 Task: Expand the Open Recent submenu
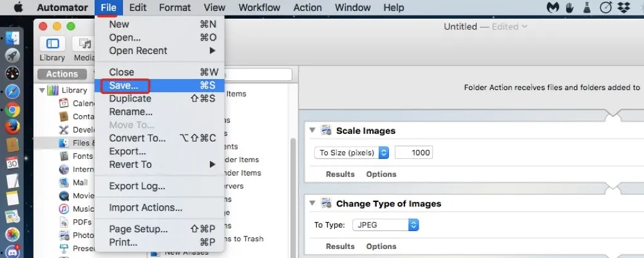click(160, 50)
